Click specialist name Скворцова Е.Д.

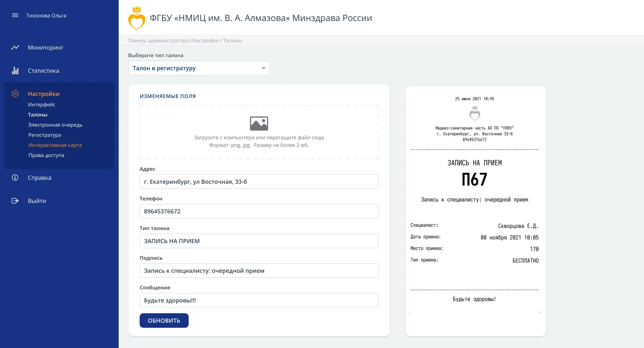(x=518, y=226)
